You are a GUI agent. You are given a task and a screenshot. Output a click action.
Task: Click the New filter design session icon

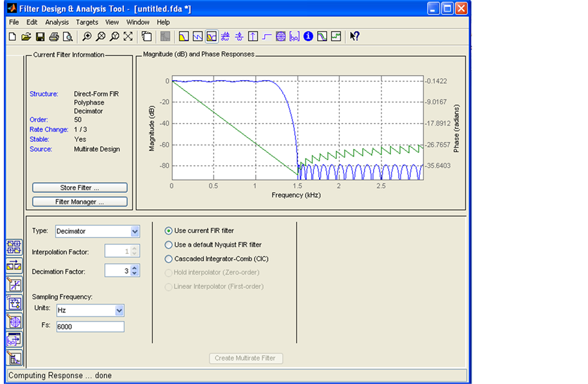[x=12, y=36]
